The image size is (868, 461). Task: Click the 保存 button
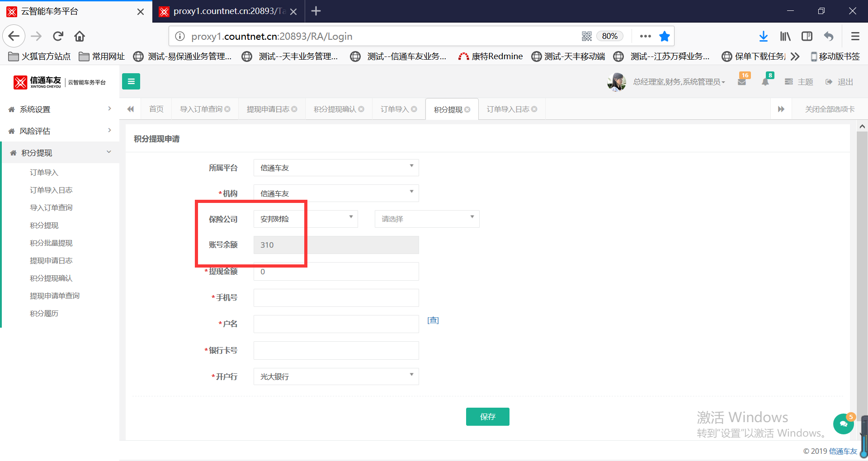point(488,417)
